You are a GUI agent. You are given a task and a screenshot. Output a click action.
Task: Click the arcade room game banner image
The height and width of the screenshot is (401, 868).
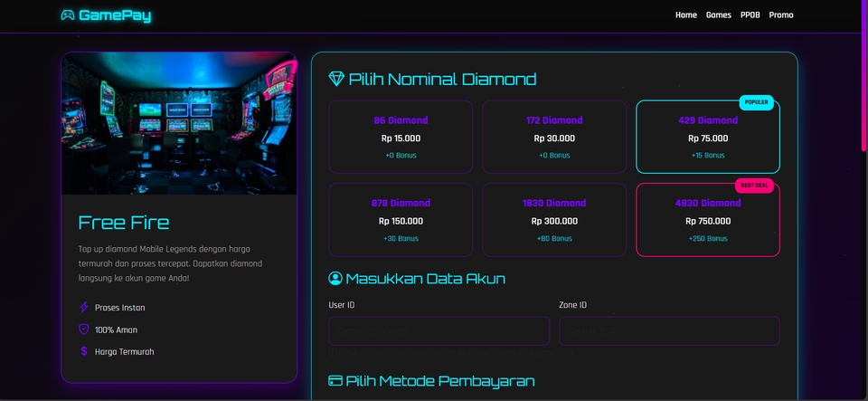(x=179, y=123)
